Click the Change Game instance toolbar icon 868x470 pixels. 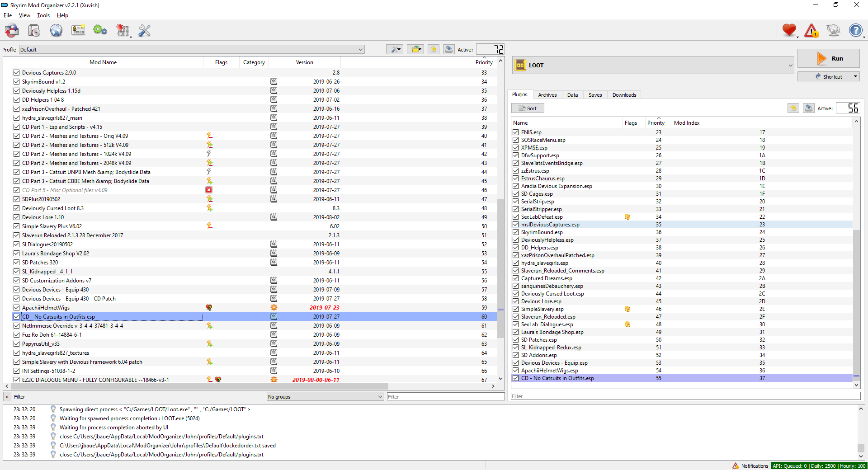(x=12, y=31)
